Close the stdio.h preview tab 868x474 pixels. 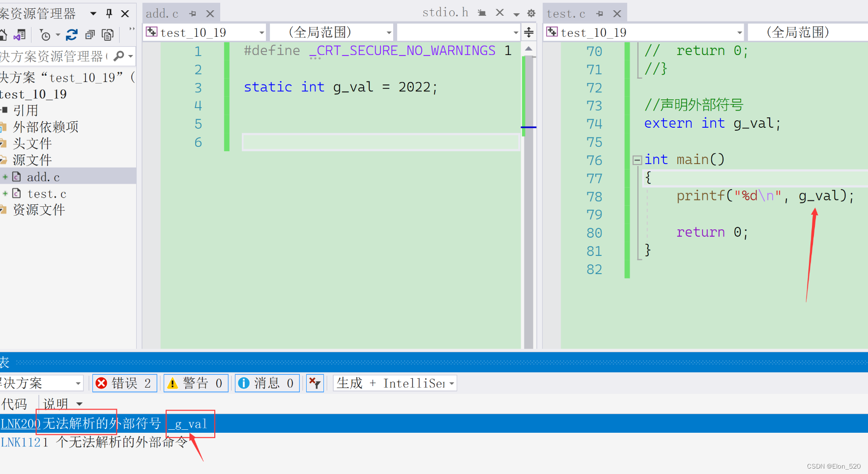pyautogui.click(x=500, y=12)
